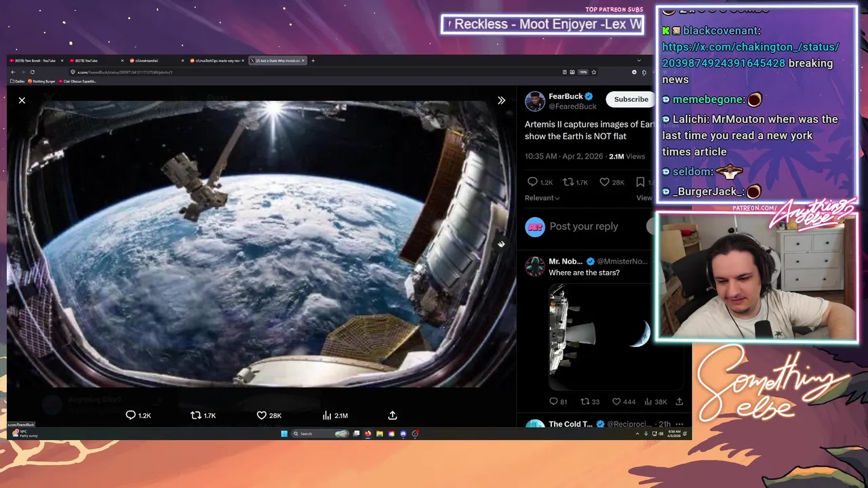Like the 'Where are the stars?' comment
The width and height of the screenshot is (868, 488).
pos(616,402)
